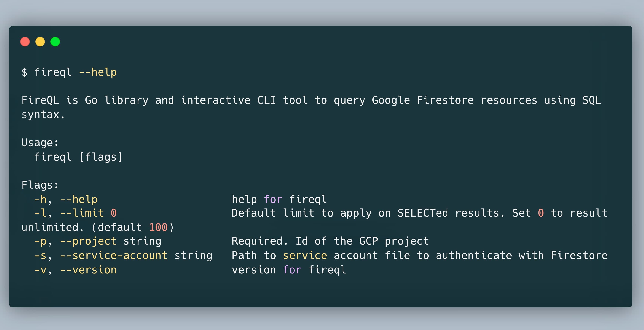The image size is (644, 330).
Task: Click the --project flag name
Action: (88, 241)
